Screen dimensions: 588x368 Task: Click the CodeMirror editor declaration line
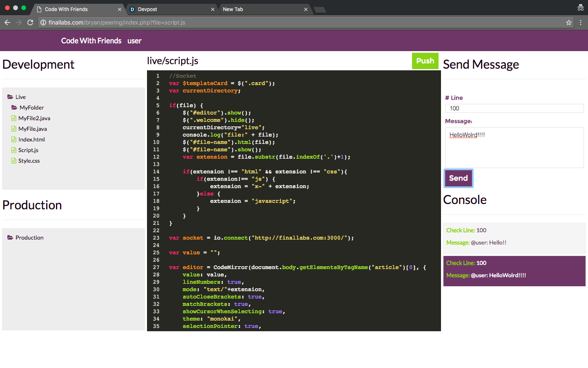298,267
